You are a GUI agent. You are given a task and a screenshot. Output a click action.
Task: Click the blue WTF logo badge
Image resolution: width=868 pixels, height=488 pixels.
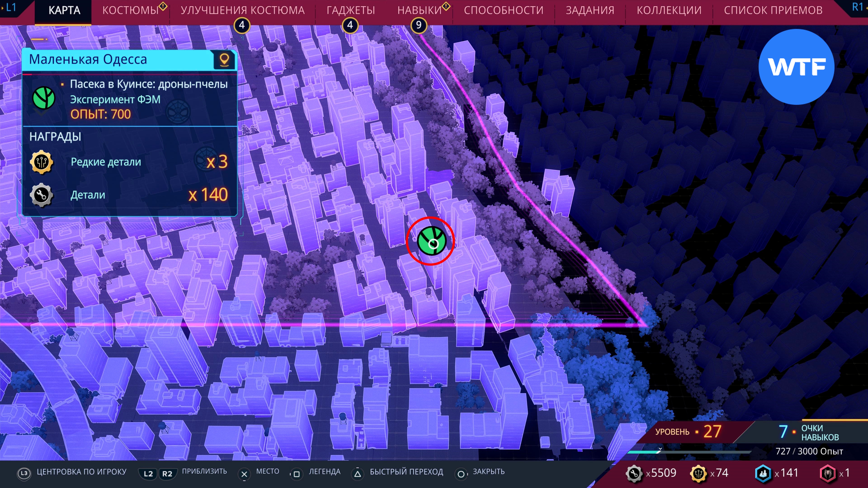(796, 67)
